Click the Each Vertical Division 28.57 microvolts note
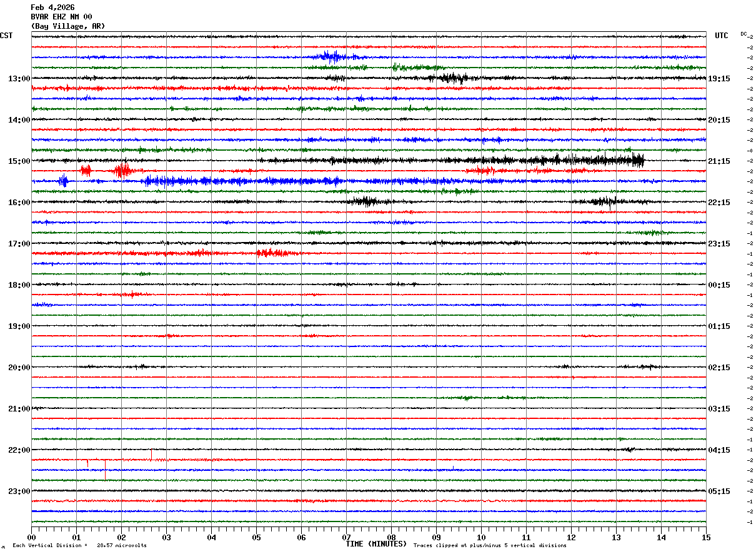The width and height of the screenshot is (756, 554). click(80, 546)
